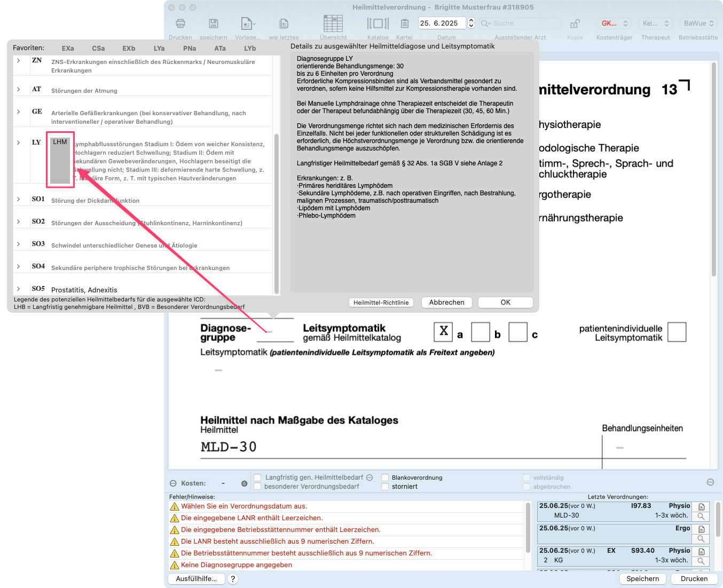Click the Suche field for Ausstellender Arzt

tap(521, 23)
